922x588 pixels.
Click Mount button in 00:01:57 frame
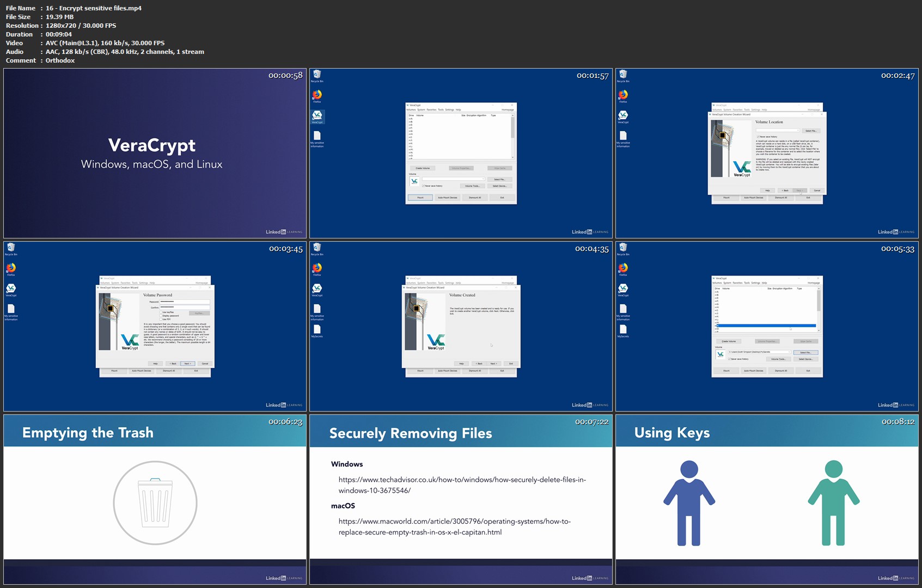point(420,198)
